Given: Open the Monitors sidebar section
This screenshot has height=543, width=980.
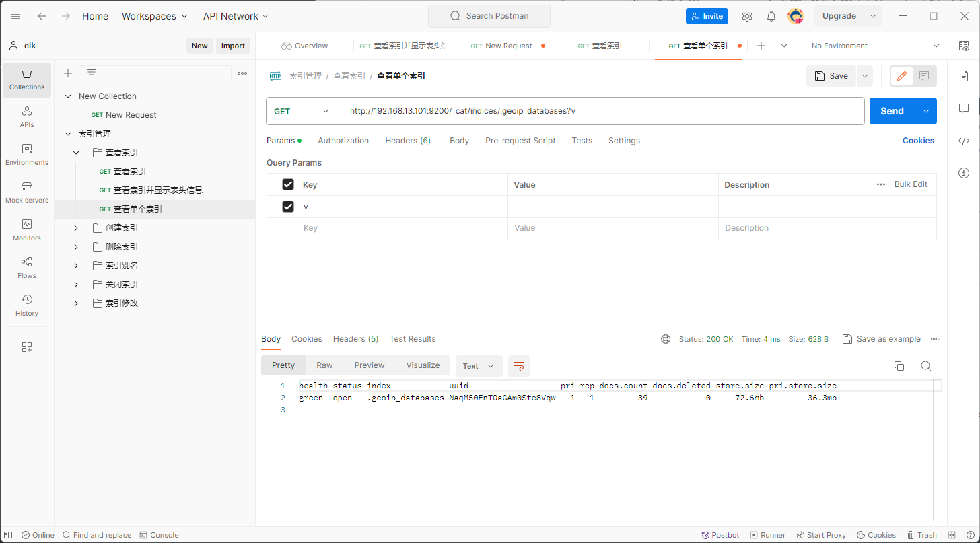Looking at the screenshot, I should [27, 229].
